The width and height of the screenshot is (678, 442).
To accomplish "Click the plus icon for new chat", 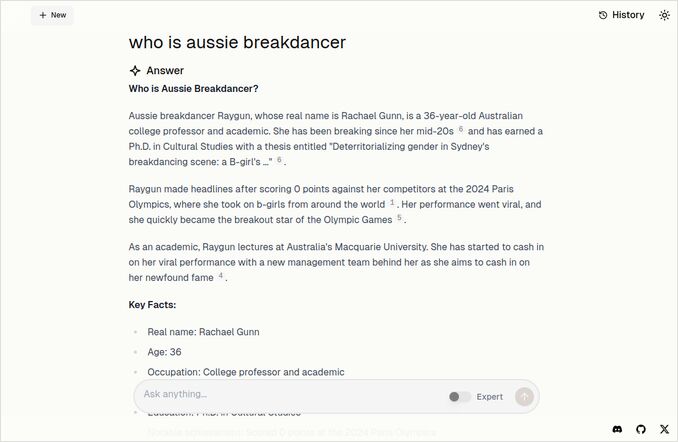I will point(42,15).
